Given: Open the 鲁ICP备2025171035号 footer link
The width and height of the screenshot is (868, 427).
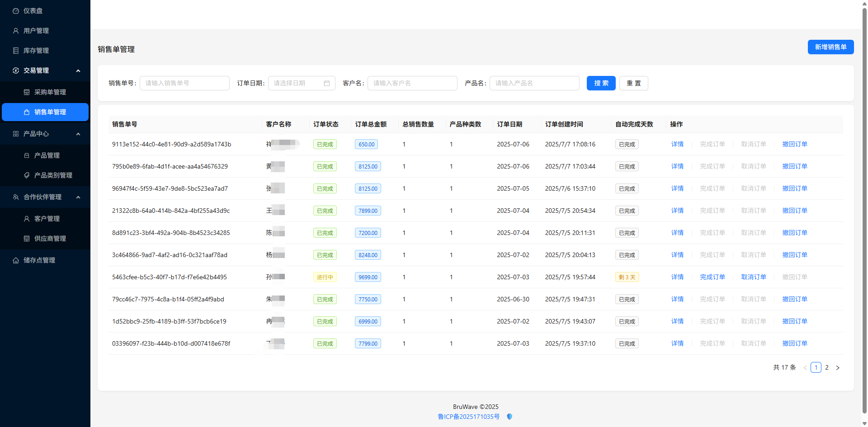Looking at the screenshot, I should click(468, 417).
